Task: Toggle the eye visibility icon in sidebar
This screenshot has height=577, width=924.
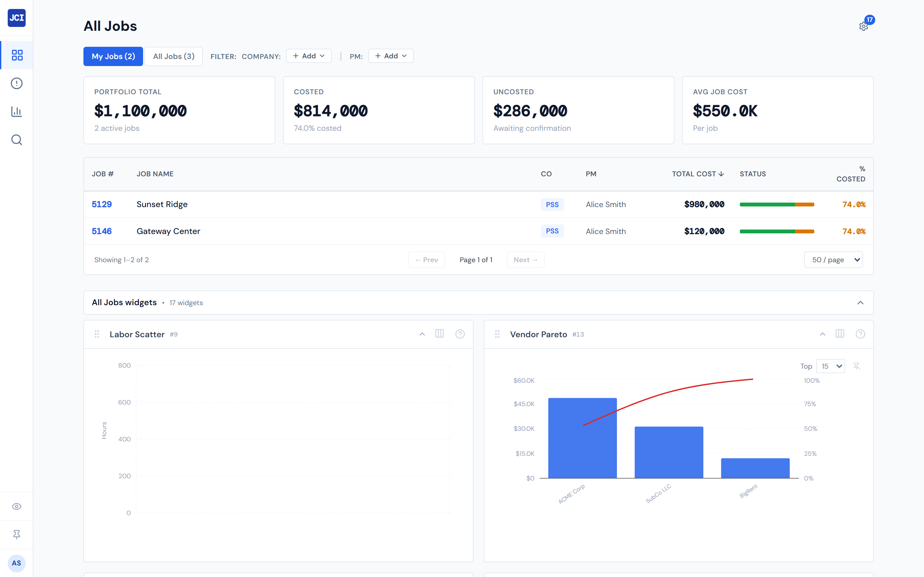Action: (x=17, y=506)
